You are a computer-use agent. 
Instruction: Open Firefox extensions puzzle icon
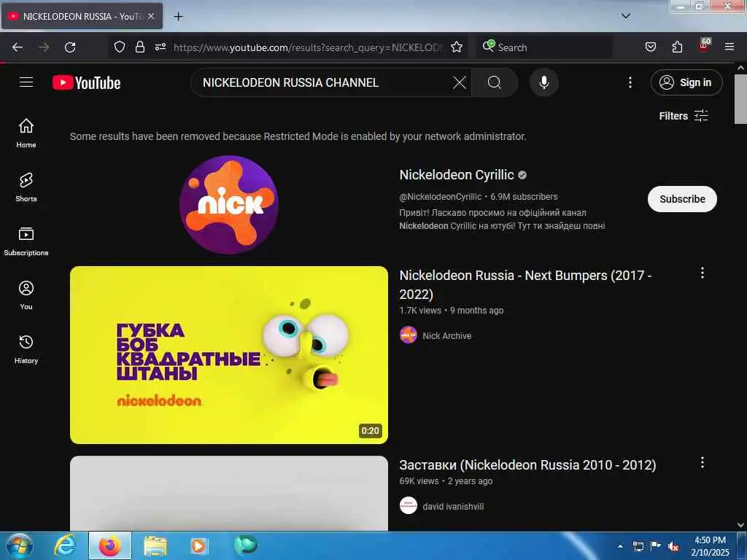[677, 47]
